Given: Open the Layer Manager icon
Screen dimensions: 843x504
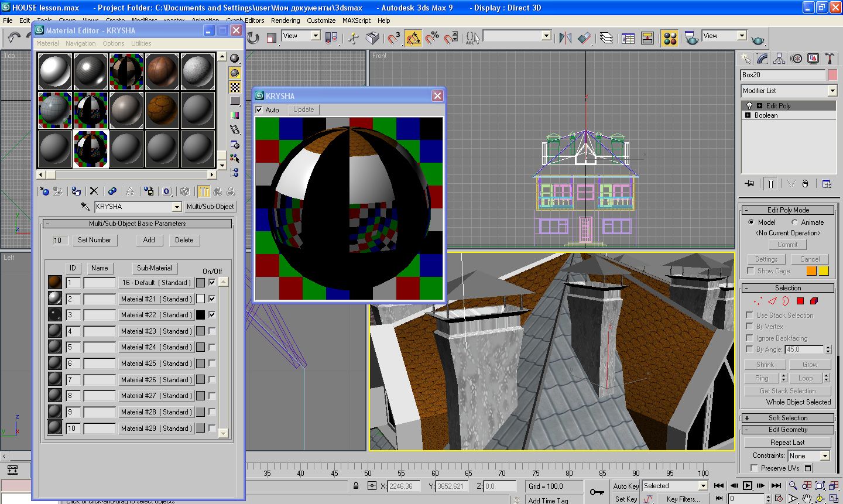Looking at the screenshot, I should tap(607, 38).
